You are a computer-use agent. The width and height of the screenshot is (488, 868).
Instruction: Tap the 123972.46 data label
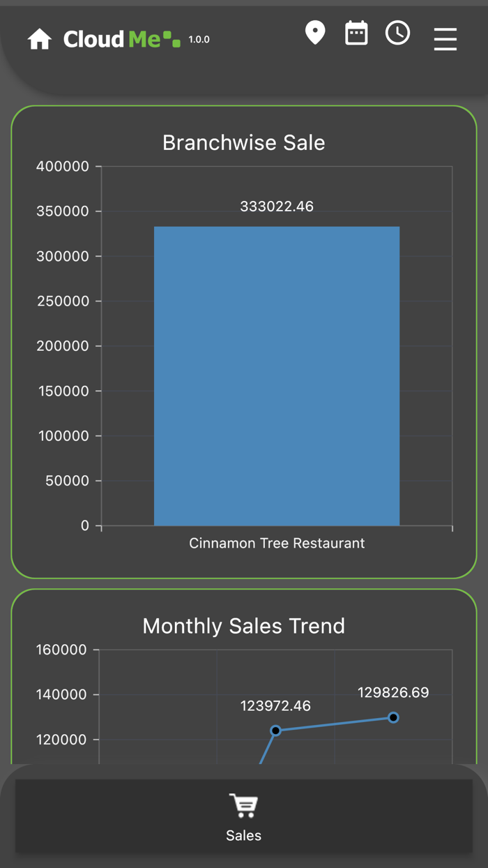[x=275, y=706]
